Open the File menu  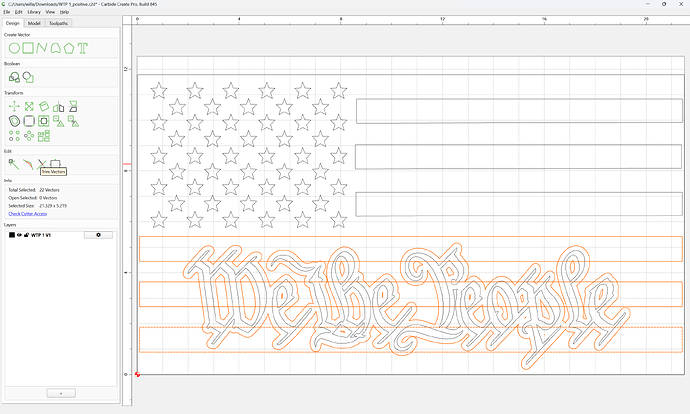(x=7, y=12)
